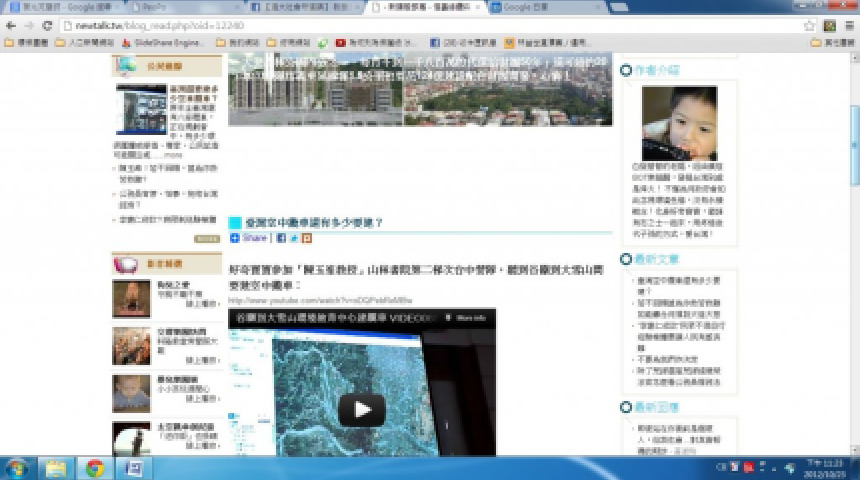Click the browser back arrow
860x480 pixels.
click(x=11, y=25)
